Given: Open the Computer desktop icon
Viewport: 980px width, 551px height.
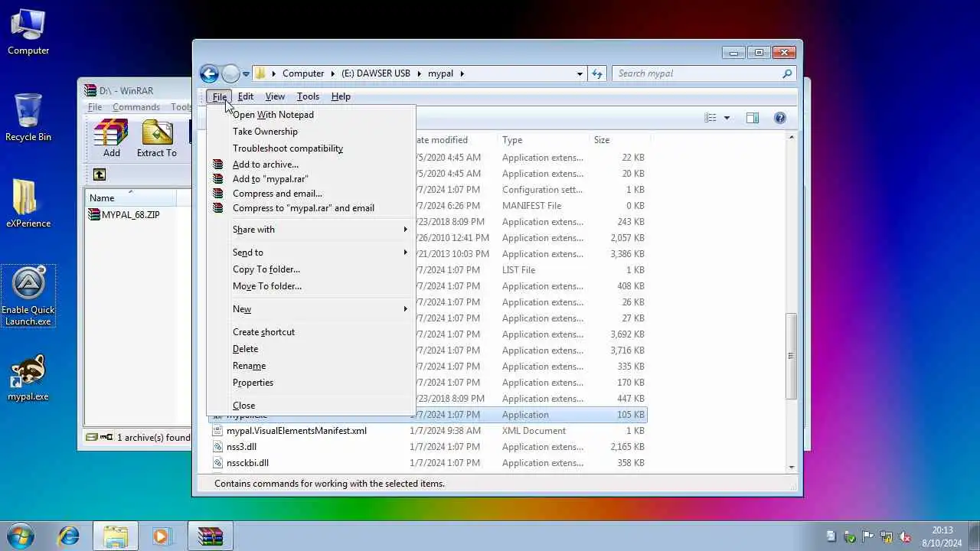Looking at the screenshot, I should [28, 32].
